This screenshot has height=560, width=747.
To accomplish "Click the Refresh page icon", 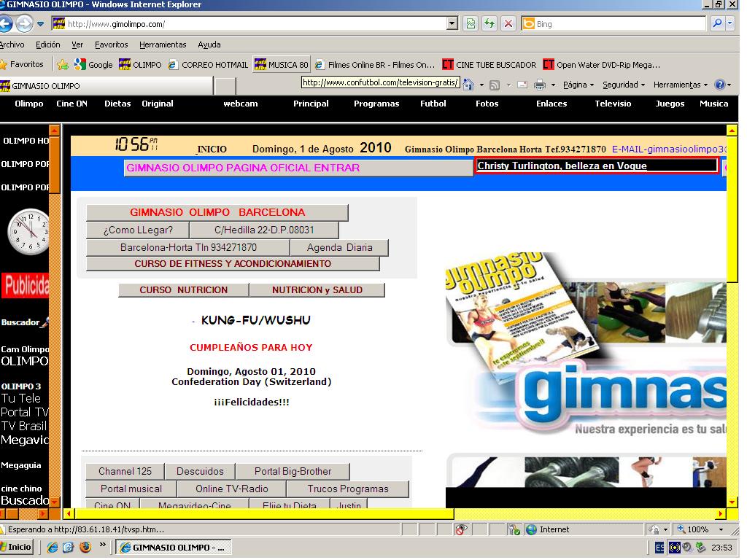I will coord(489,24).
